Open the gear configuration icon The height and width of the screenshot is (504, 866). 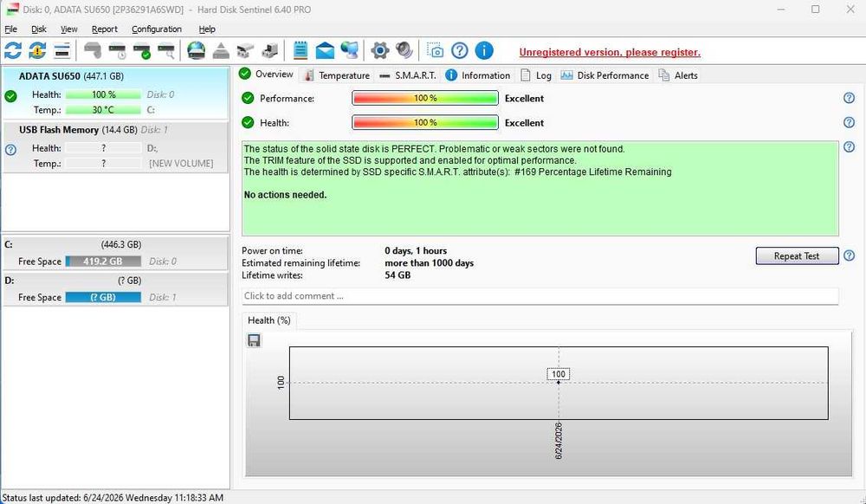click(380, 51)
